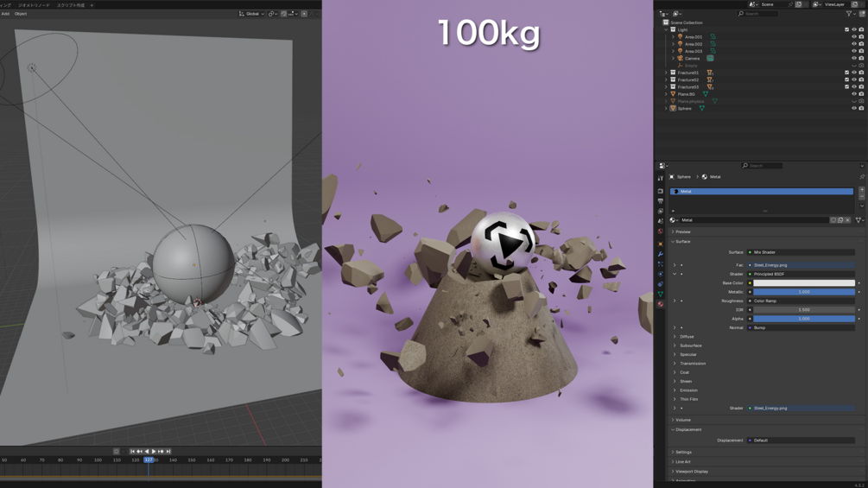868x488 pixels.
Task: Hide Area.001 light in viewport
Action: (854, 36)
